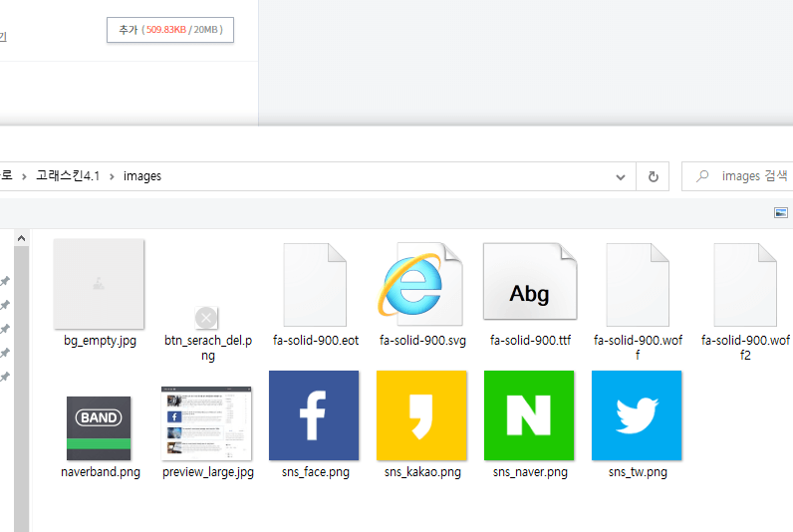Select the fa-solid-900.ttf font file icon

pyautogui.click(x=530, y=282)
